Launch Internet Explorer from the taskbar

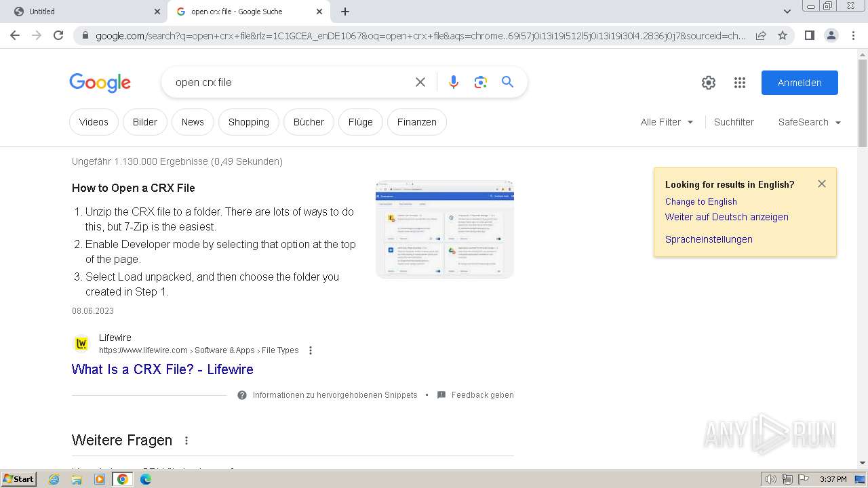(x=54, y=479)
